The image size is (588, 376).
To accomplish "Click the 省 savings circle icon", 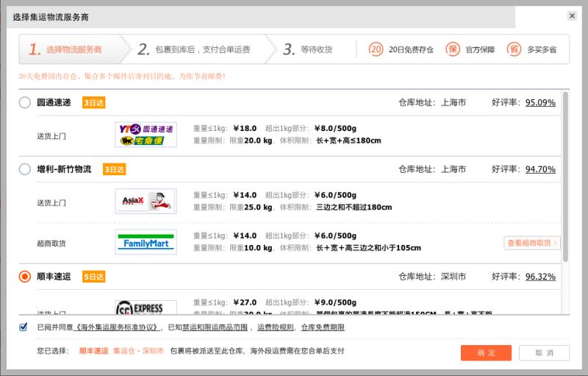I will (x=514, y=49).
